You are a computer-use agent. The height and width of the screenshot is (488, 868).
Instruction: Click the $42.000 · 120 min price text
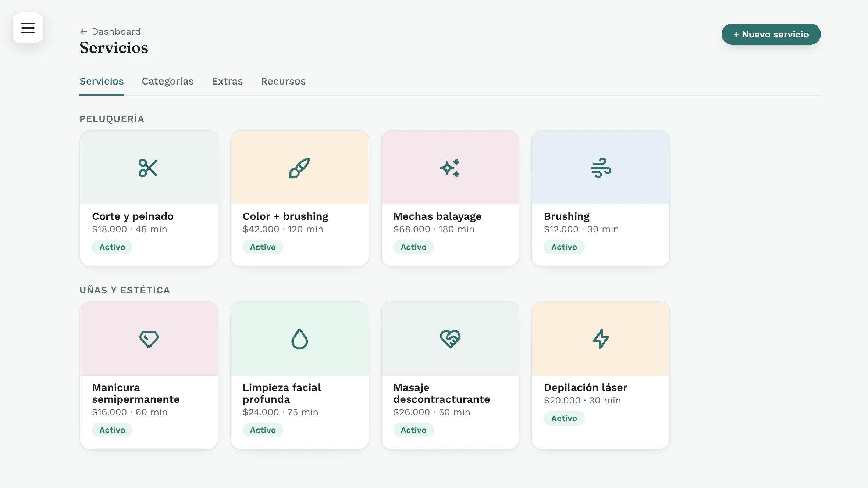(283, 229)
